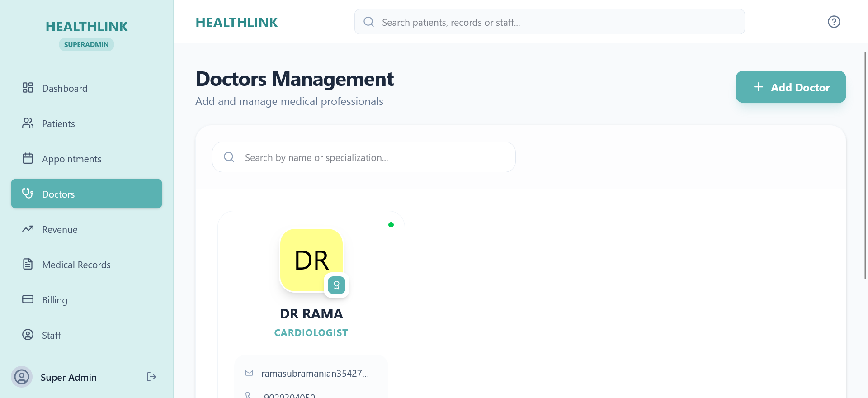Click the Appointments calendar icon
This screenshot has height=398, width=868.
[x=28, y=158]
